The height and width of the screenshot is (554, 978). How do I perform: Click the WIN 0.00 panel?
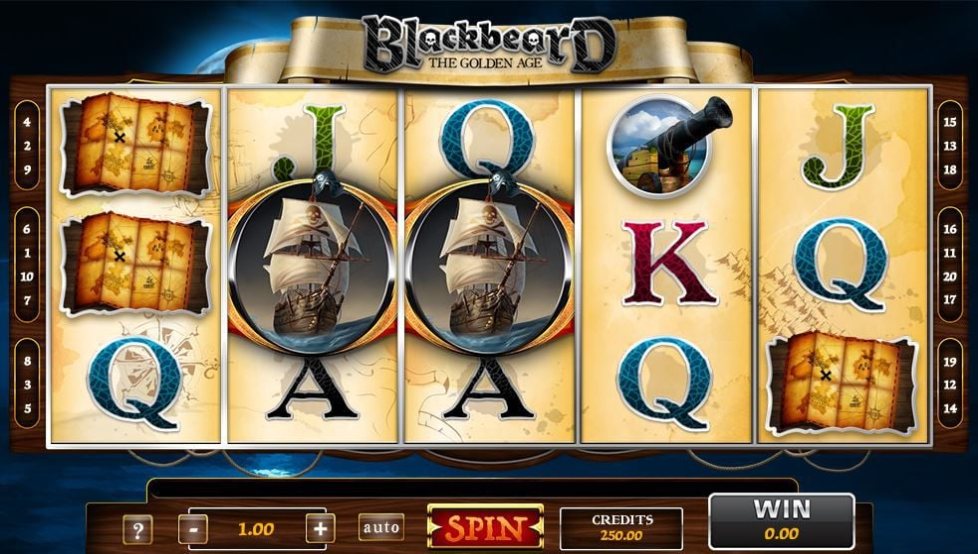(x=782, y=522)
